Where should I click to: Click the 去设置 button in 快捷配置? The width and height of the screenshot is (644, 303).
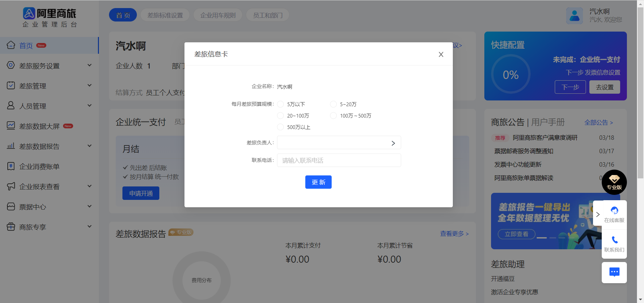pos(604,87)
